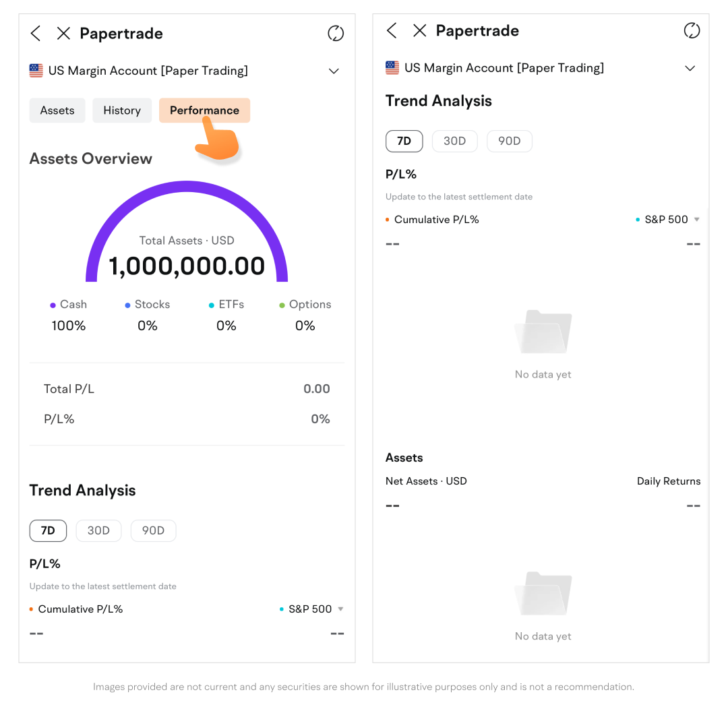Switch to the Assets tab
The width and height of the screenshot is (728, 707).
pos(57,111)
